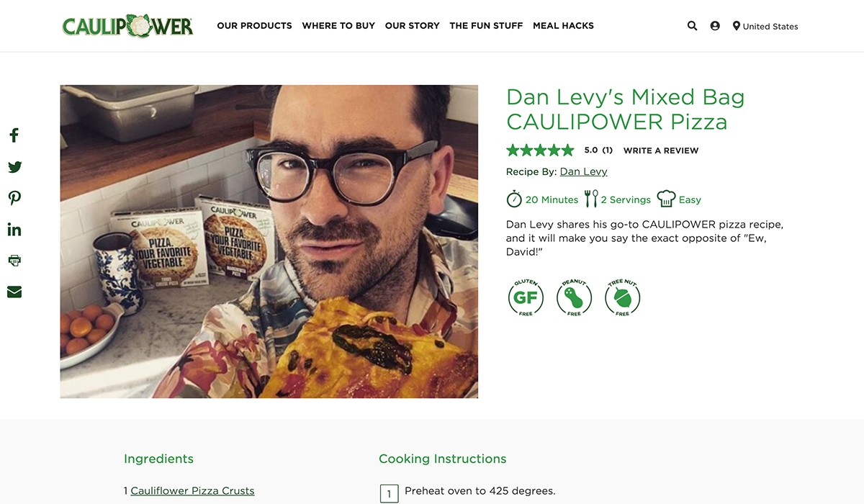The width and height of the screenshot is (864, 504).
Task: Click the five-star rating
Action: (x=540, y=150)
